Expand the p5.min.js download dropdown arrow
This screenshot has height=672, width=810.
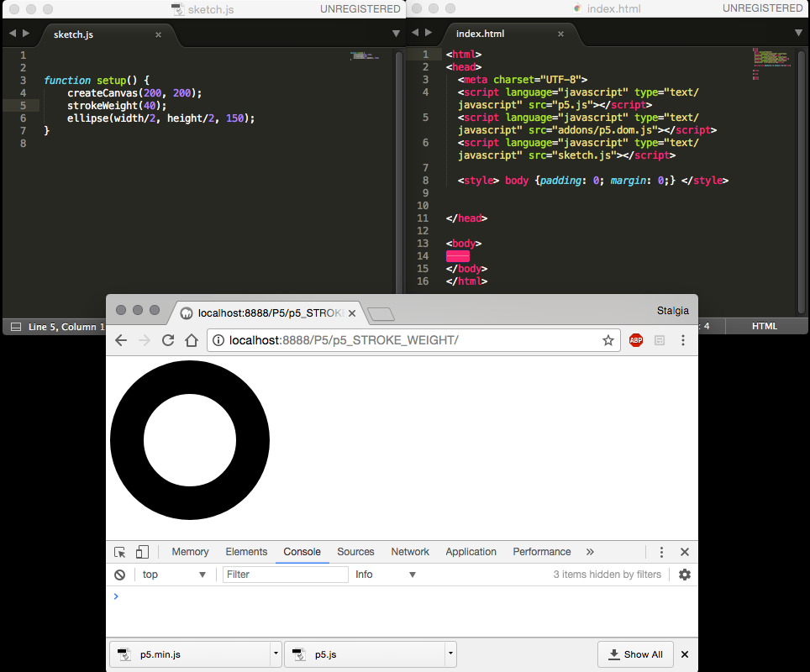(275, 654)
